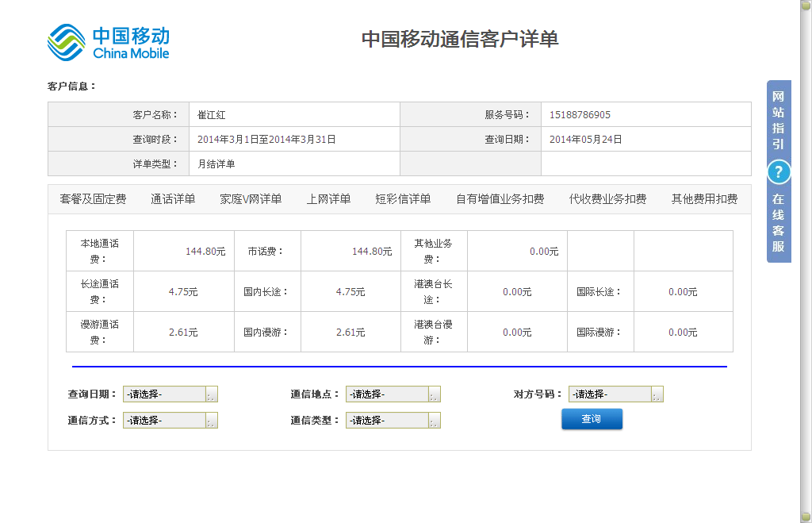Select the 代收费业务扣费 tab
812x523 pixels.
607,199
